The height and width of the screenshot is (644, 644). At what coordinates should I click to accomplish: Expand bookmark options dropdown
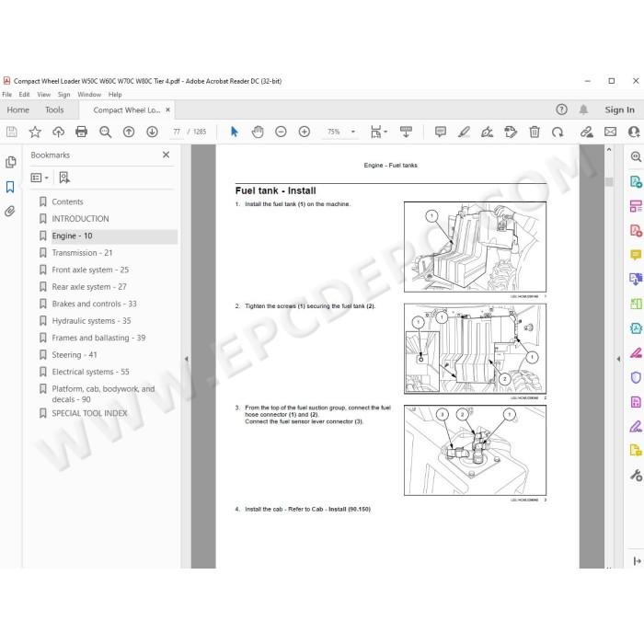(40, 178)
